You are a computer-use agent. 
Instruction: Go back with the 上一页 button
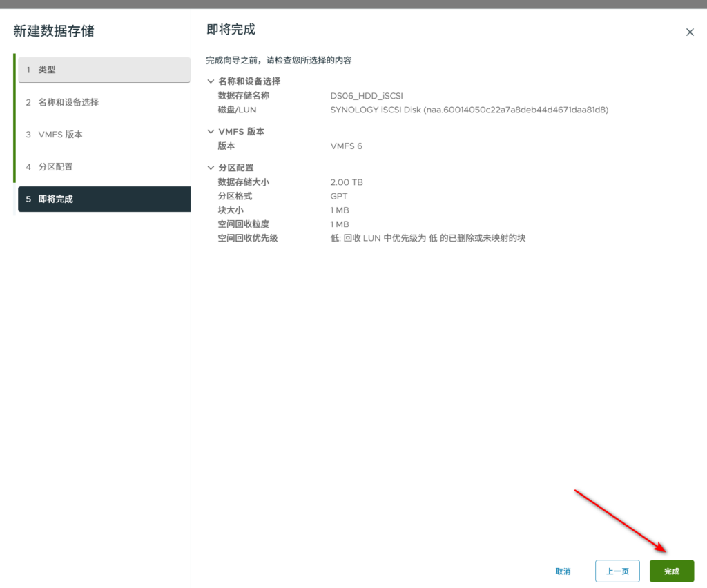click(617, 571)
